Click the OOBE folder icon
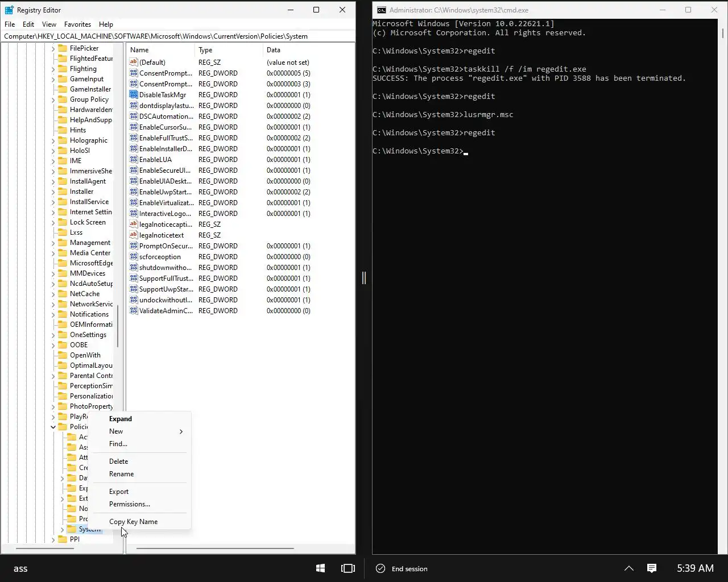Viewport: 728px width, 582px height. click(x=63, y=345)
